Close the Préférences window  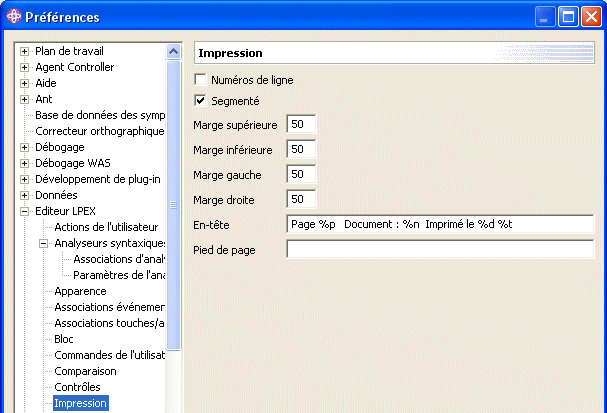point(591,17)
